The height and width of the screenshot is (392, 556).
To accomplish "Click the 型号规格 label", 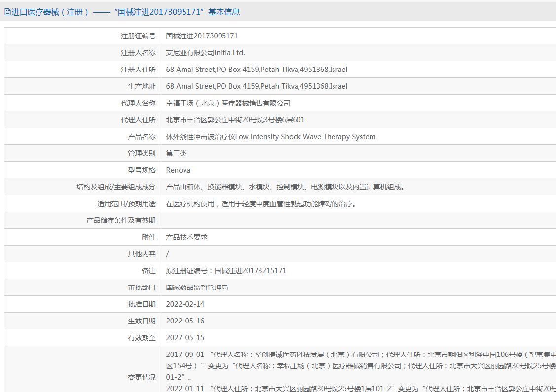I will coord(142,170).
